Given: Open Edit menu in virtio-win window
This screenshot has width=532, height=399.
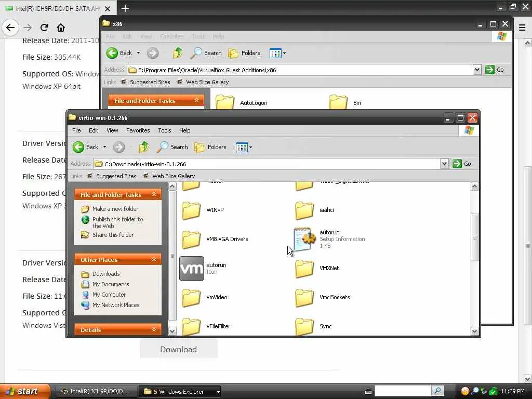Looking at the screenshot, I should 94,130.
